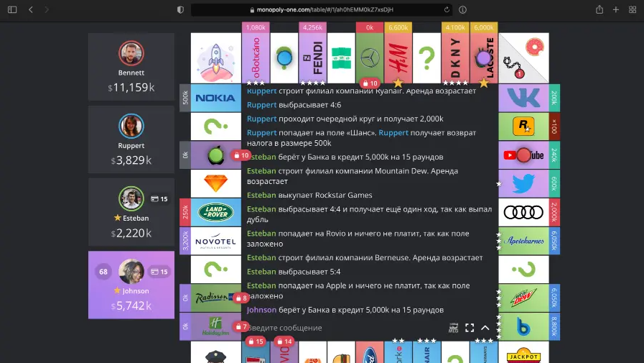Select the Apotekarnes board field

pos(523,241)
